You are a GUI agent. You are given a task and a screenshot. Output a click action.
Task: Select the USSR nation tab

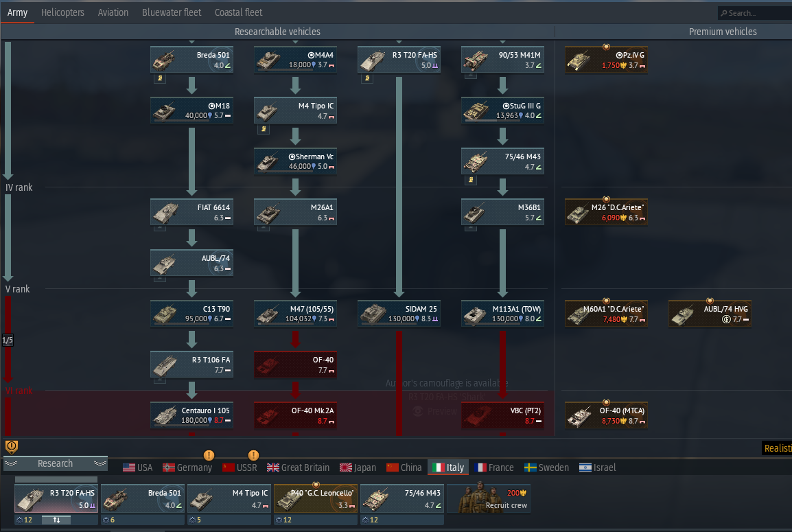tap(240, 467)
